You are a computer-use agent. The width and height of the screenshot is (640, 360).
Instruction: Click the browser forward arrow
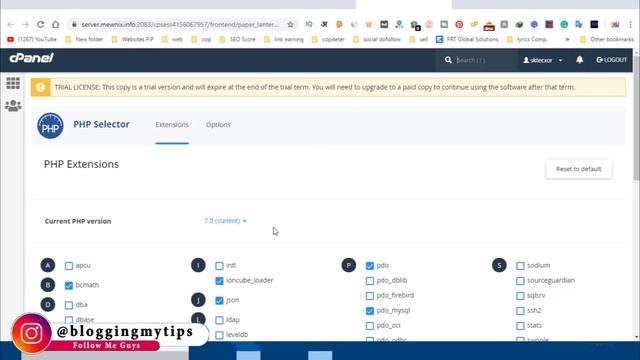(25, 24)
